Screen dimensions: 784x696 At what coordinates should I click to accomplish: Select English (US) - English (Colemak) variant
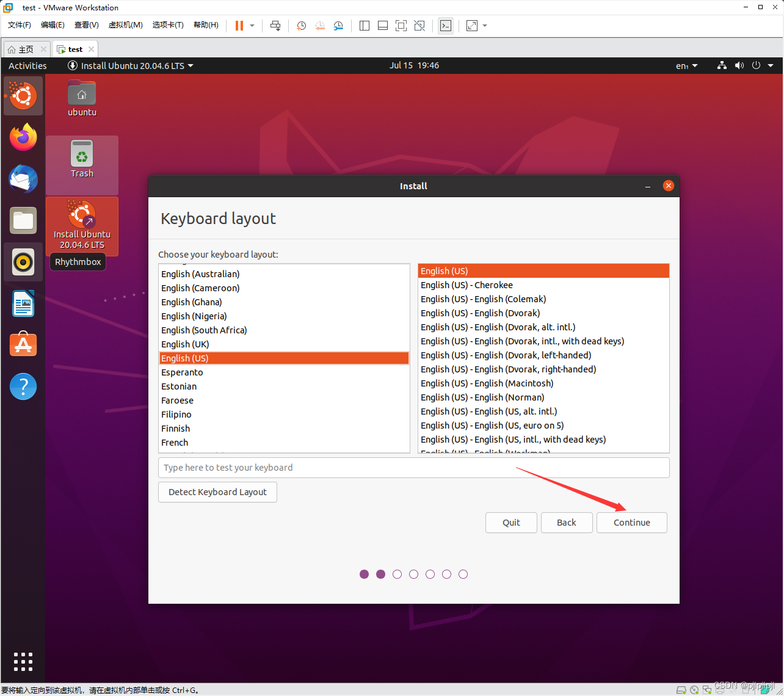tap(543, 299)
